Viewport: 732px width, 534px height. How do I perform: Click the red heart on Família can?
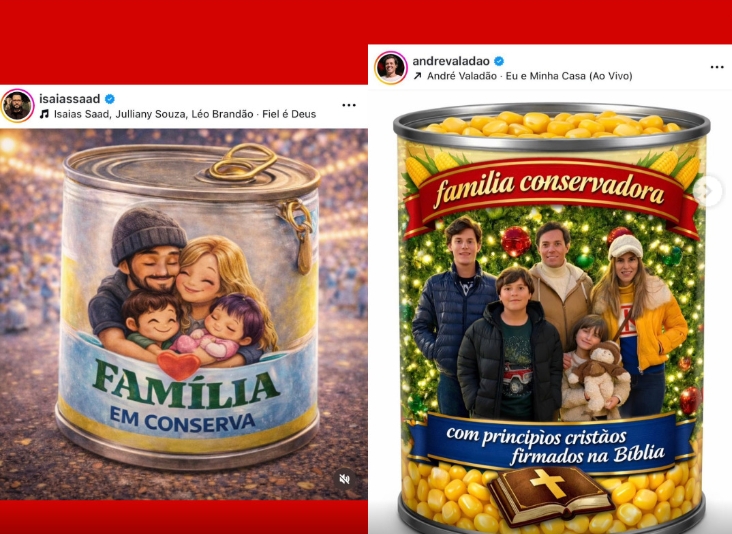(179, 365)
